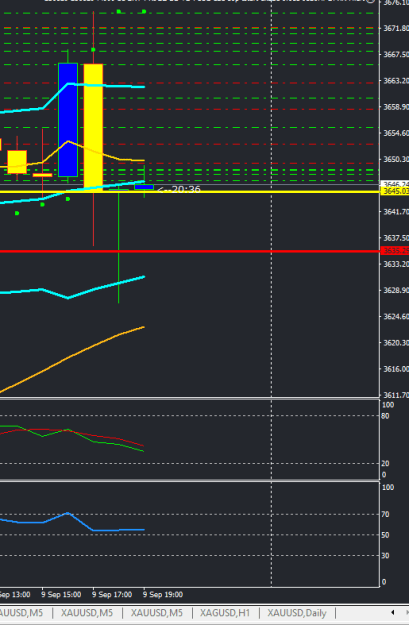The height and width of the screenshot is (625, 409).
Task: Select the small blue current candle
Action: pos(144,187)
